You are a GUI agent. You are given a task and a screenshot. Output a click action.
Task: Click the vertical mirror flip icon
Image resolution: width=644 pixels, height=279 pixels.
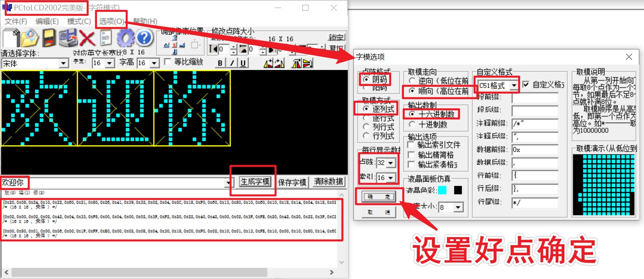(308, 63)
